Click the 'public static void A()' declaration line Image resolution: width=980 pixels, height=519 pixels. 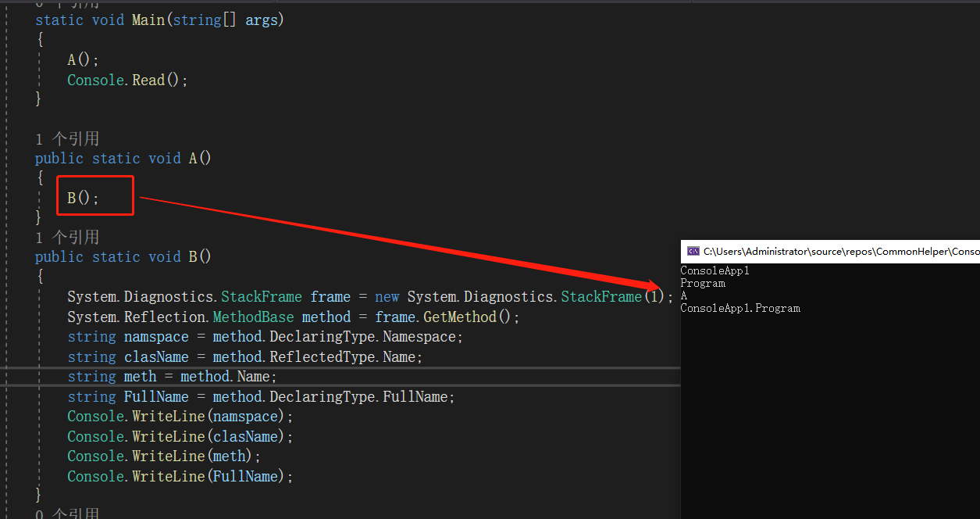click(x=123, y=159)
